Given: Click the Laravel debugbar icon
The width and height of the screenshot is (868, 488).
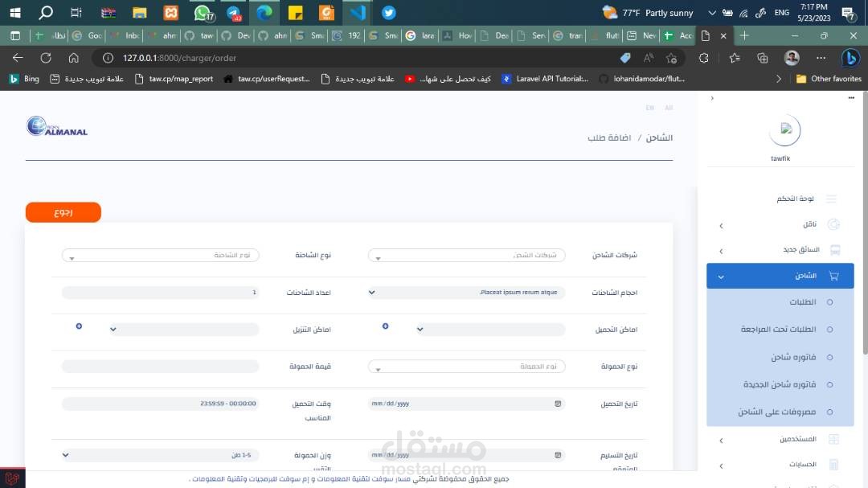Looking at the screenshot, I should [x=12, y=478].
